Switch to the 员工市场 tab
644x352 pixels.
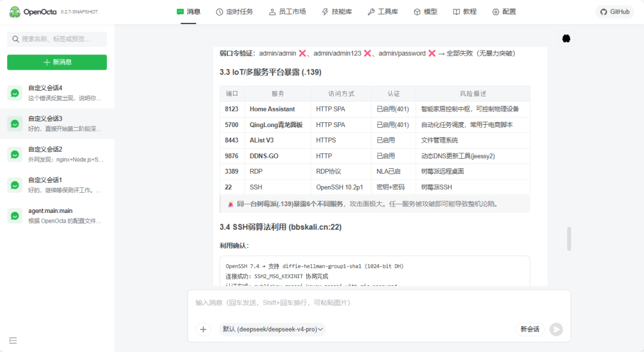(287, 12)
